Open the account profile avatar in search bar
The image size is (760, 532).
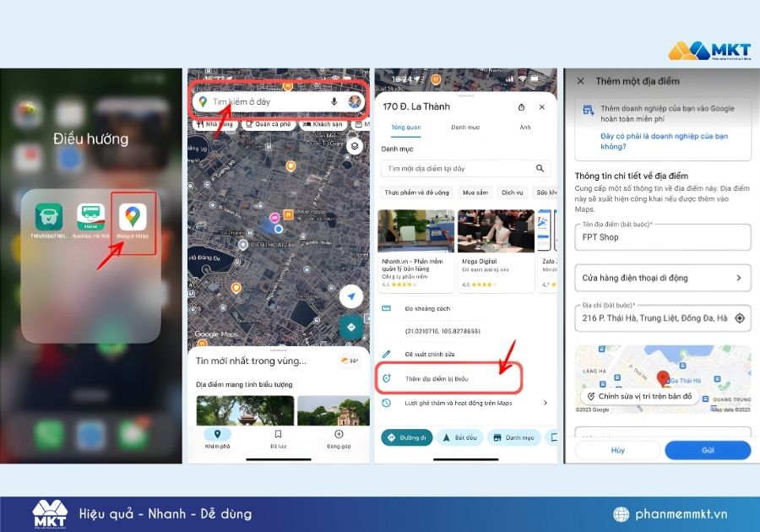pyautogui.click(x=354, y=102)
